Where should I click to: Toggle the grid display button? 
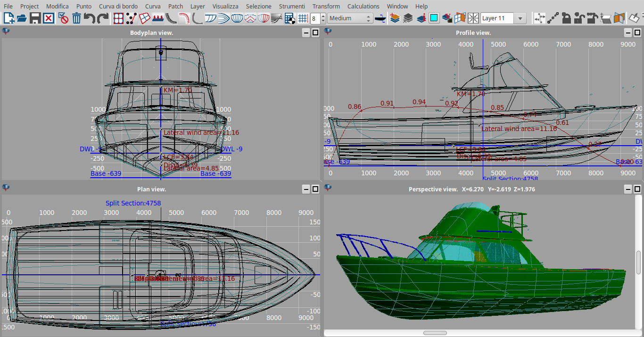[x=303, y=18]
